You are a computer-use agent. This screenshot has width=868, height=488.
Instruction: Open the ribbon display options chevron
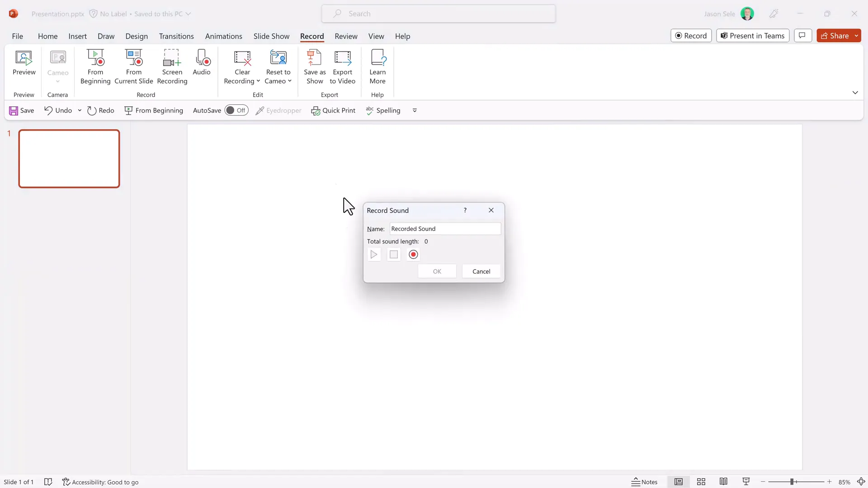click(855, 93)
